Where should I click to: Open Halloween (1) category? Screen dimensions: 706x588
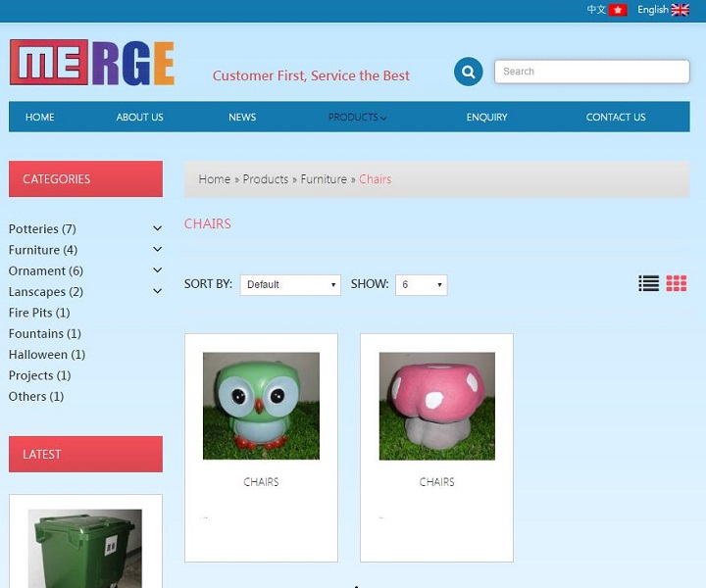(x=47, y=355)
